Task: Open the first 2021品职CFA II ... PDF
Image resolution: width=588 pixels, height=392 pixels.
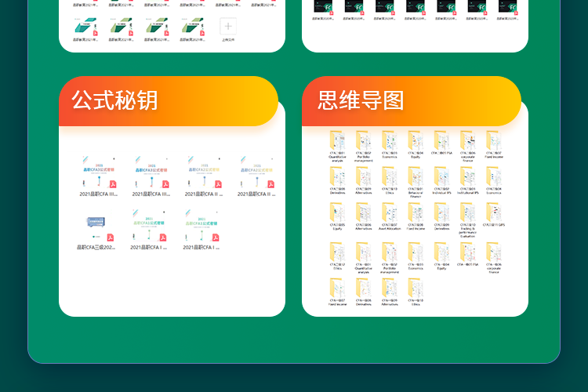Action: tap(204, 176)
